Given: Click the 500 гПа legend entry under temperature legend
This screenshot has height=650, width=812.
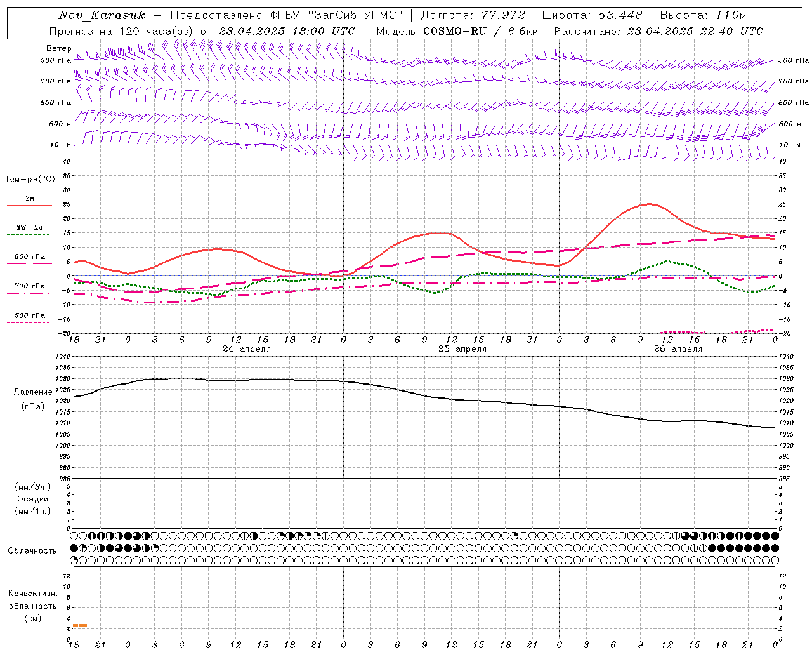Looking at the screenshot, I should click(x=30, y=315).
